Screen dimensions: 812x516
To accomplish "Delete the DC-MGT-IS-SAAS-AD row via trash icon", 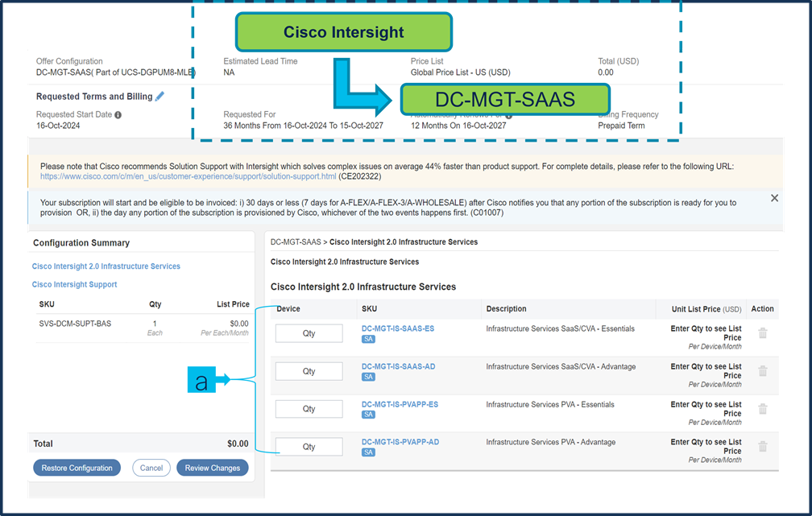I will point(763,370).
